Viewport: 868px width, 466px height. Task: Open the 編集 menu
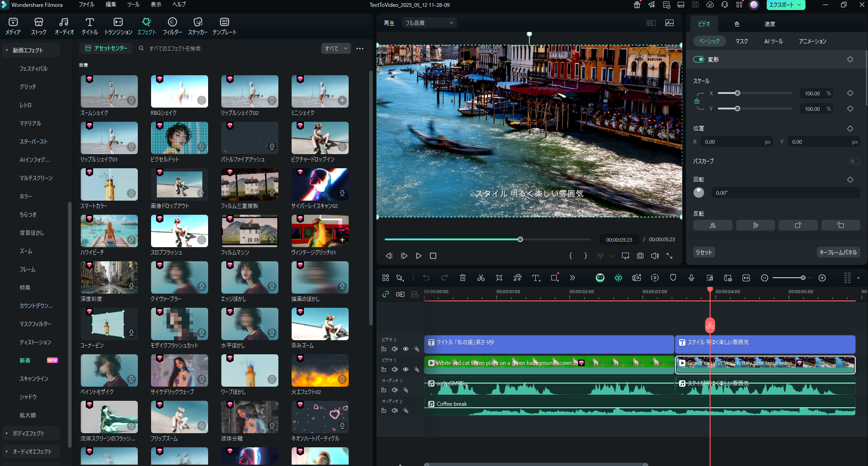pos(111,5)
